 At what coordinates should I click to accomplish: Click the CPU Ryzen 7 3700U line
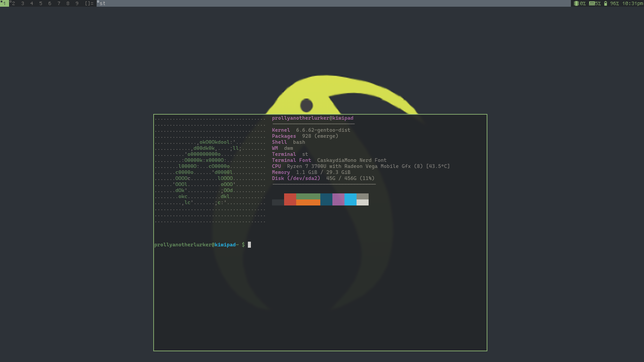(361, 166)
